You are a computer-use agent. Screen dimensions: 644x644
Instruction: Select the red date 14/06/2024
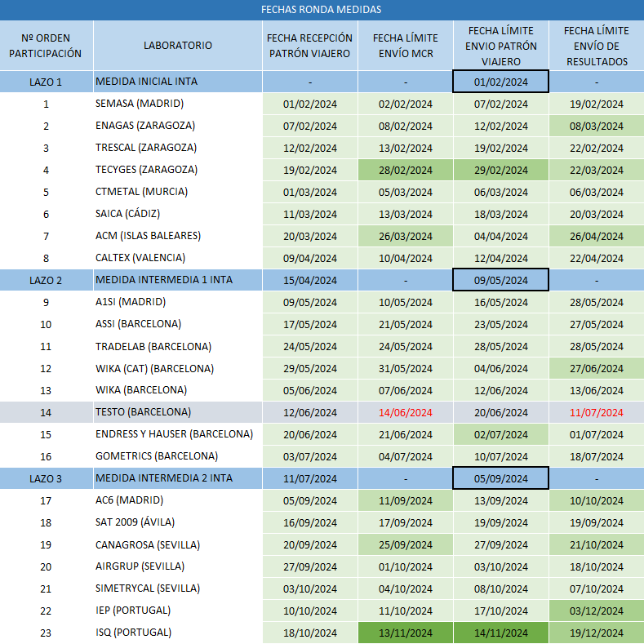tap(406, 412)
